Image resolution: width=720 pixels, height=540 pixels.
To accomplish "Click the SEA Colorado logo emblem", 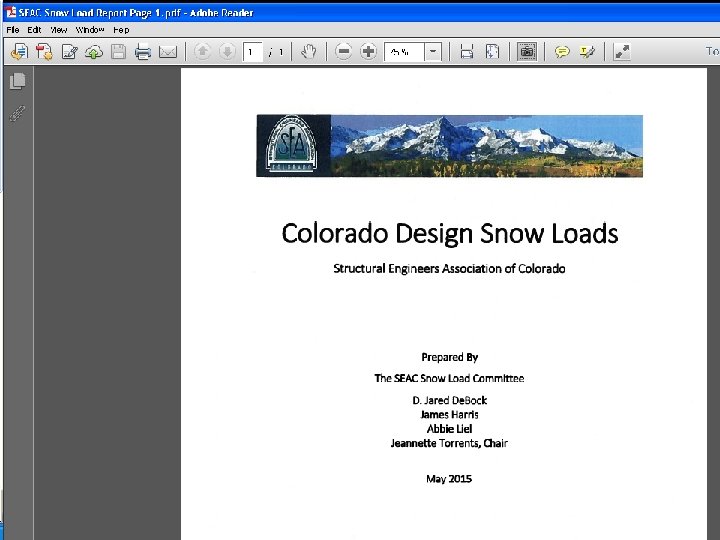I will 291,144.
